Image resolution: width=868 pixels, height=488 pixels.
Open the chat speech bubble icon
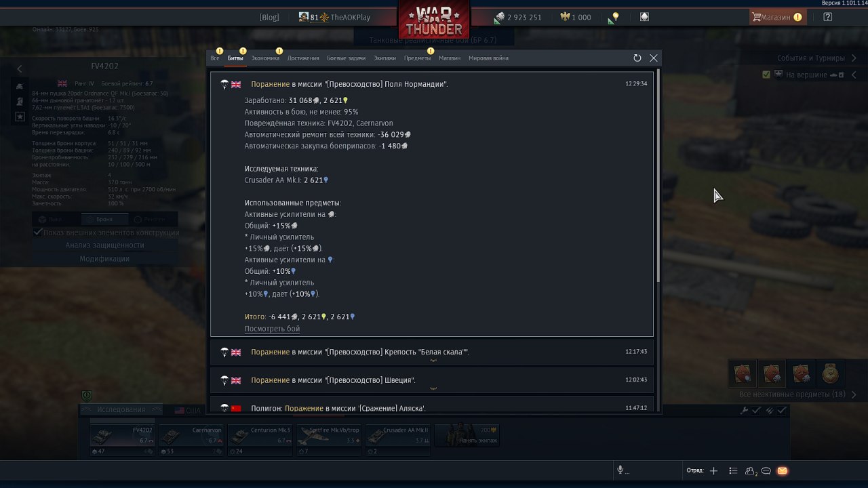pos(766,470)
